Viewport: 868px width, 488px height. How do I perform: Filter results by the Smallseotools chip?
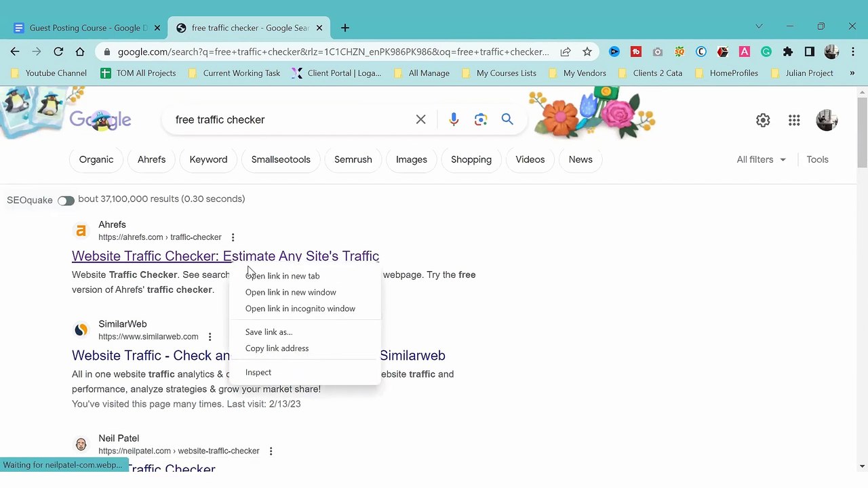click(x=281, y=159)
